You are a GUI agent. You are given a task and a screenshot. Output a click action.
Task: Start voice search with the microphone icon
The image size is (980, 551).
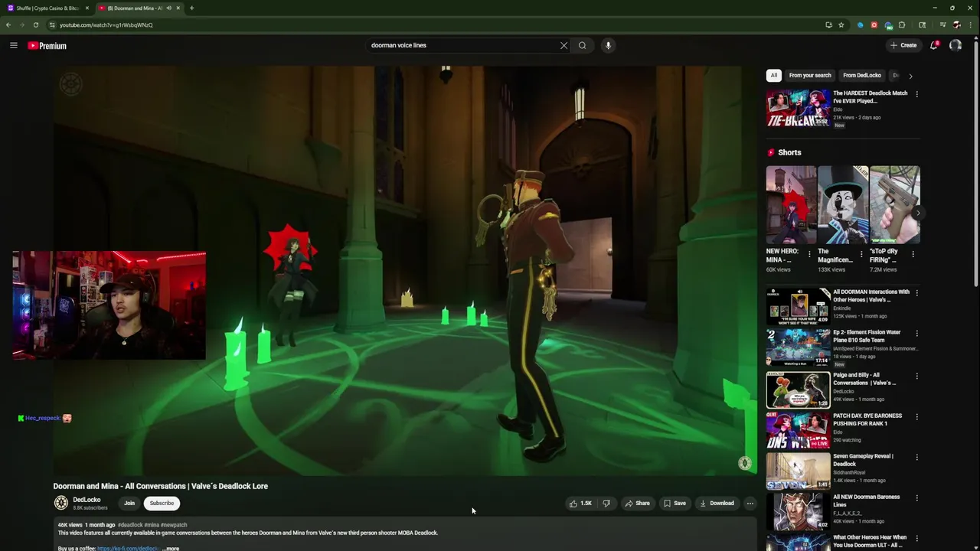tap(608, 45)
